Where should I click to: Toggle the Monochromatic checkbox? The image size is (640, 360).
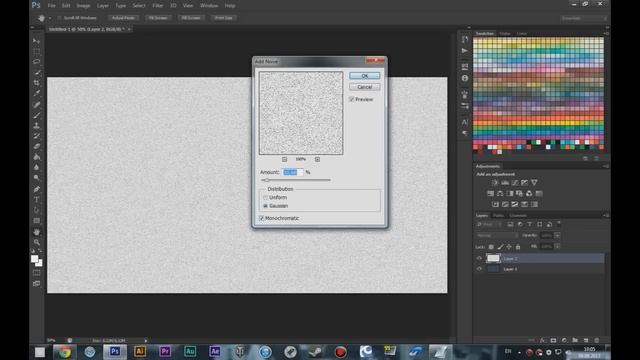tap(262, 218)
